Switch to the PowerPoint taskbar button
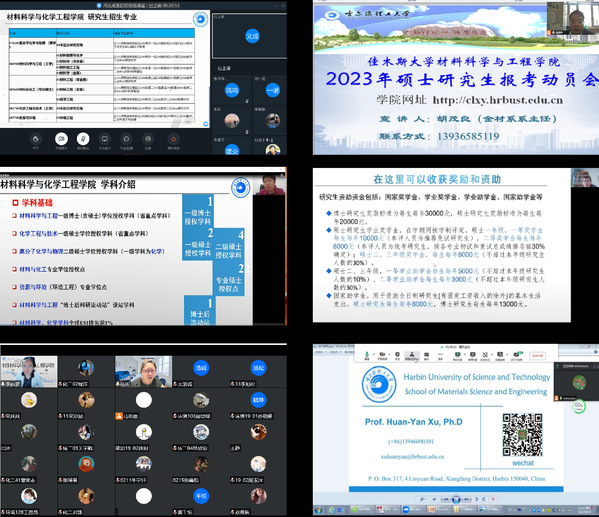The width and height of the screenshot is (599, 517). pos(439,510)
